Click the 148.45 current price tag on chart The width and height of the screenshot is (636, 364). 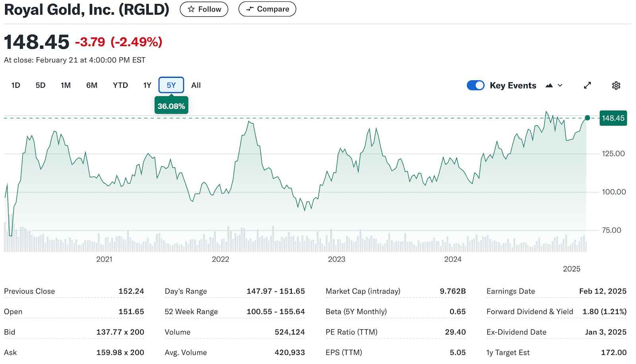(x=613, y=118)
